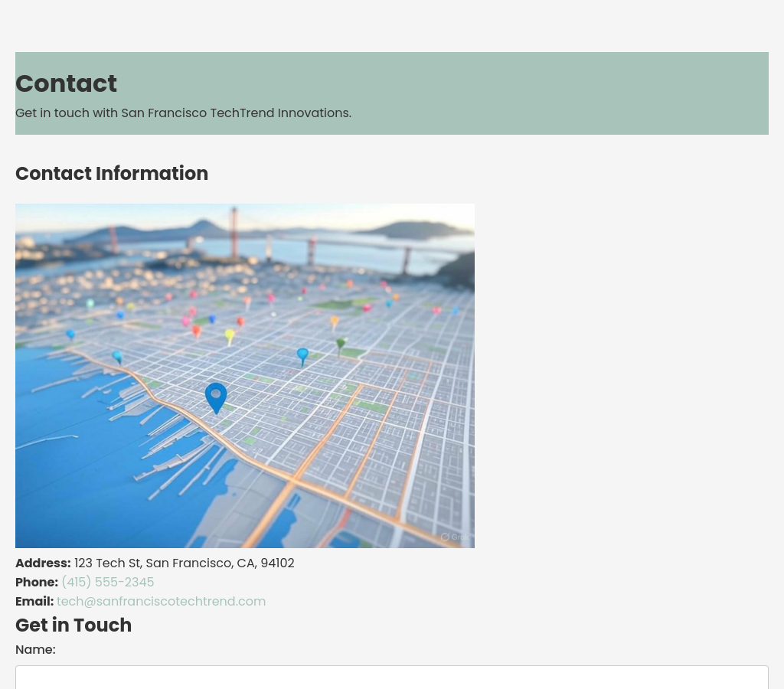
Task: Select the light blue pin beside the green pin
Action: pyautogui.click(x=302, y=356)
